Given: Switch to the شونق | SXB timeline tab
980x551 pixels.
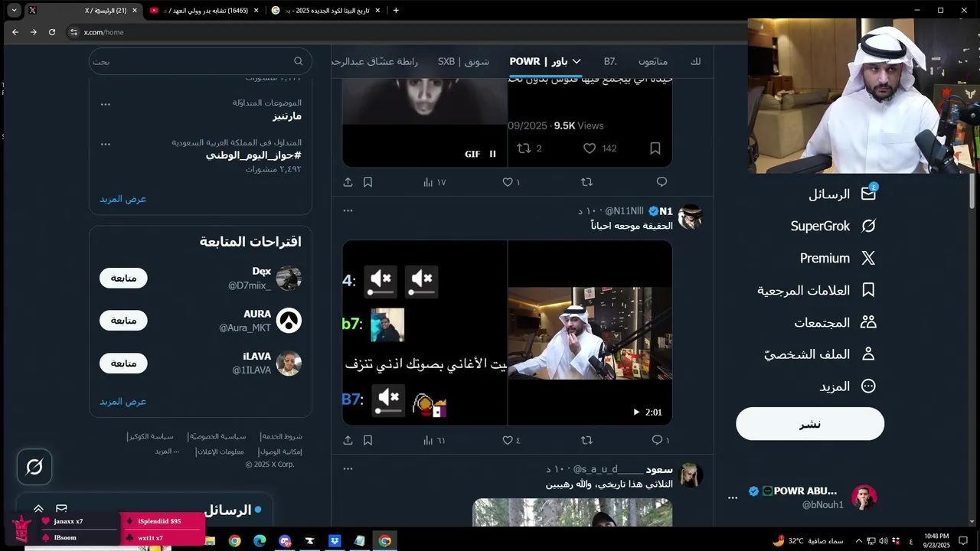Looking at the screenshot, I should [463, 61].
